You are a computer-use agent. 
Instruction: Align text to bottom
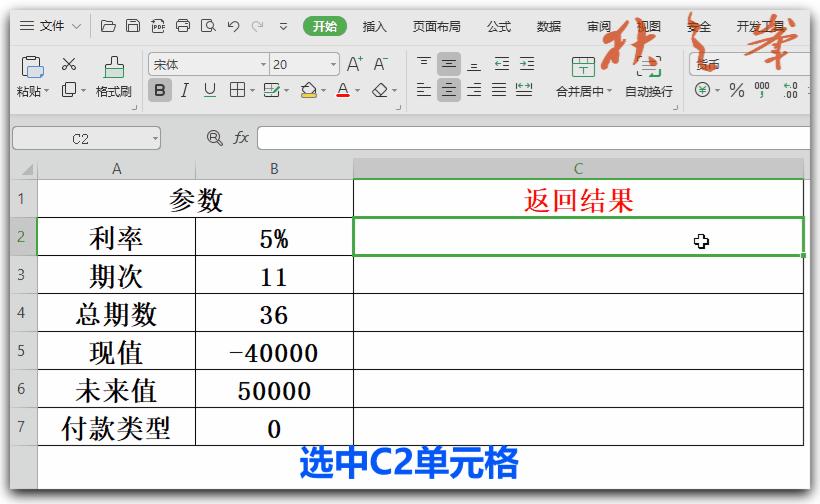pyautogui.click(x=474, y=64)
